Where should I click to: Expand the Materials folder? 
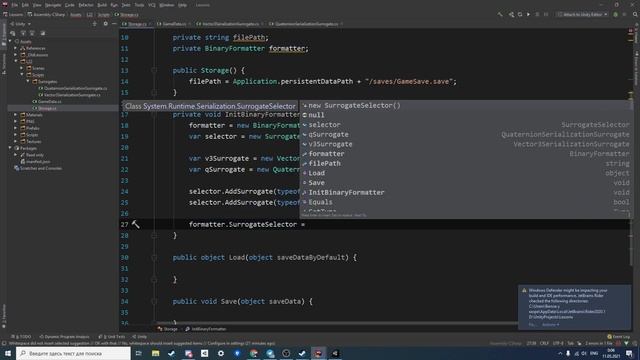click(x=16, y=115)
